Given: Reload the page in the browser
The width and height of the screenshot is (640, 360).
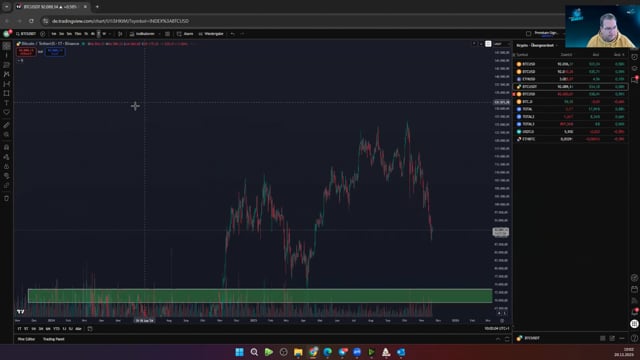Looking at the screenshot, I should pyautogui.click(x=31, y=21).
